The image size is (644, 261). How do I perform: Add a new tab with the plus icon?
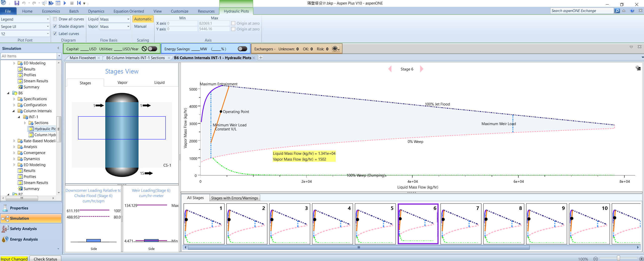261,58
